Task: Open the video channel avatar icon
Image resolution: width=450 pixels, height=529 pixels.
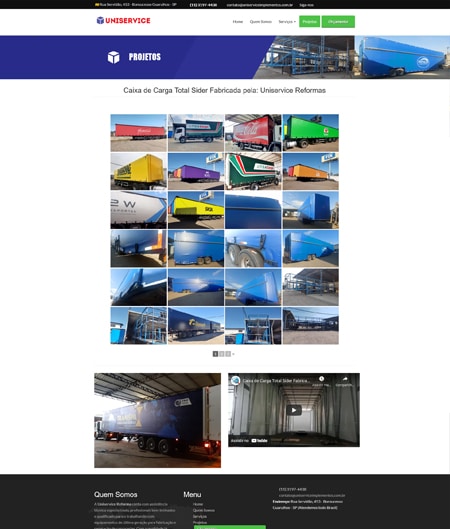Action: click(235, 381)
